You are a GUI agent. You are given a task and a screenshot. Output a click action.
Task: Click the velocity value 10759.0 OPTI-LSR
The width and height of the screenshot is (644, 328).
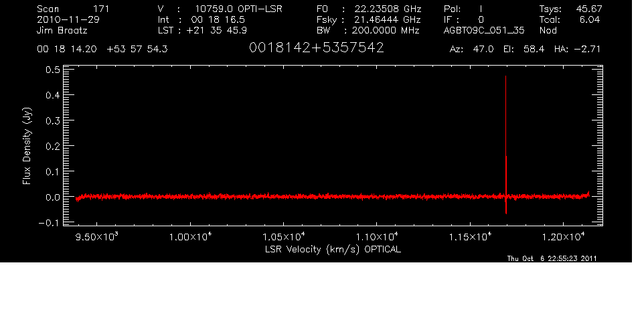point(238,9)
